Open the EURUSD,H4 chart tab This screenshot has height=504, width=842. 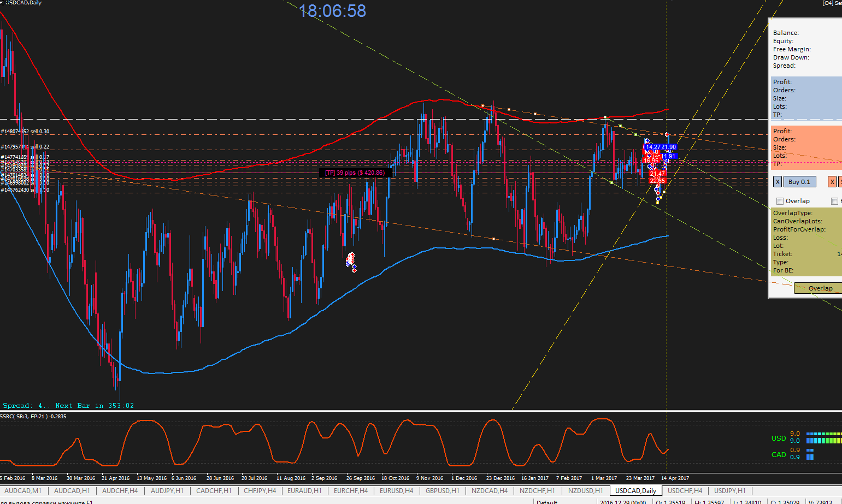[x=397, y=491]
